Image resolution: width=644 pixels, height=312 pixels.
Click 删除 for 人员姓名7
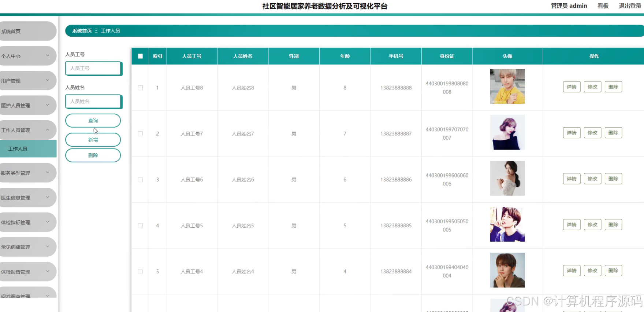[613, 133]
